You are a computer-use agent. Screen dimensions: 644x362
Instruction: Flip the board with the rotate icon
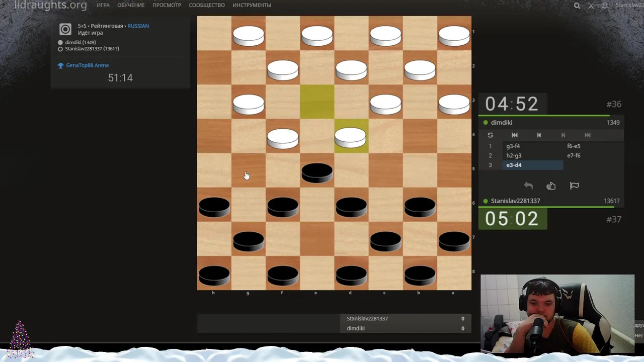(x=490, y=135)
